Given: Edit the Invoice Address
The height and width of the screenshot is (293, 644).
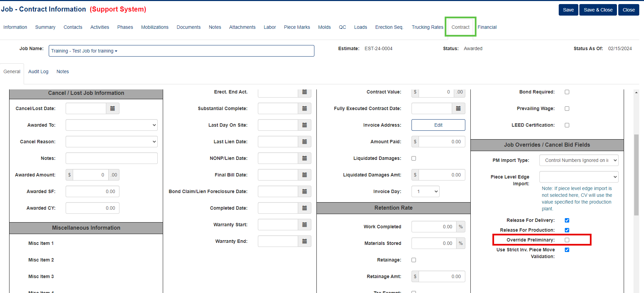Looking at the screenshot, I should [438, 125].
